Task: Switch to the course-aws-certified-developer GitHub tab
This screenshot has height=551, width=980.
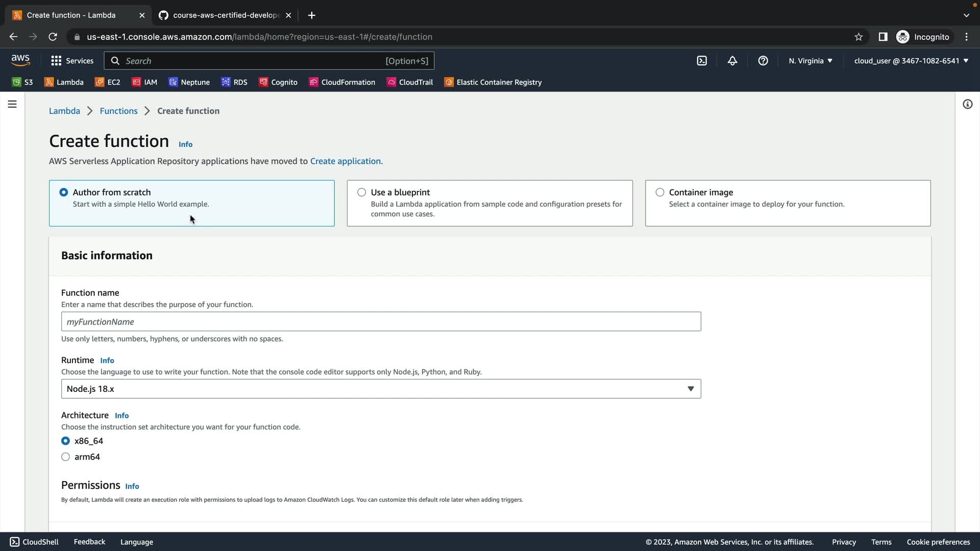Action: point(225,15)
